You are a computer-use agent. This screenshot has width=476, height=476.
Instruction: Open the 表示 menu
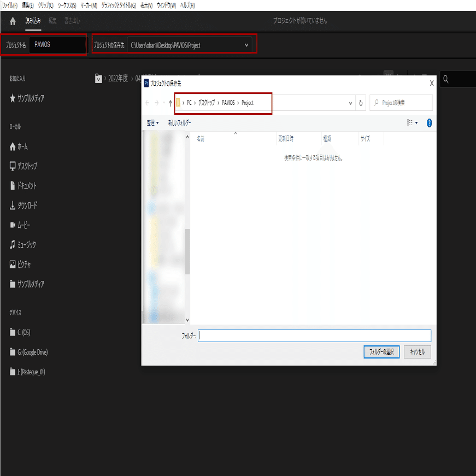[x=146, y=5]
